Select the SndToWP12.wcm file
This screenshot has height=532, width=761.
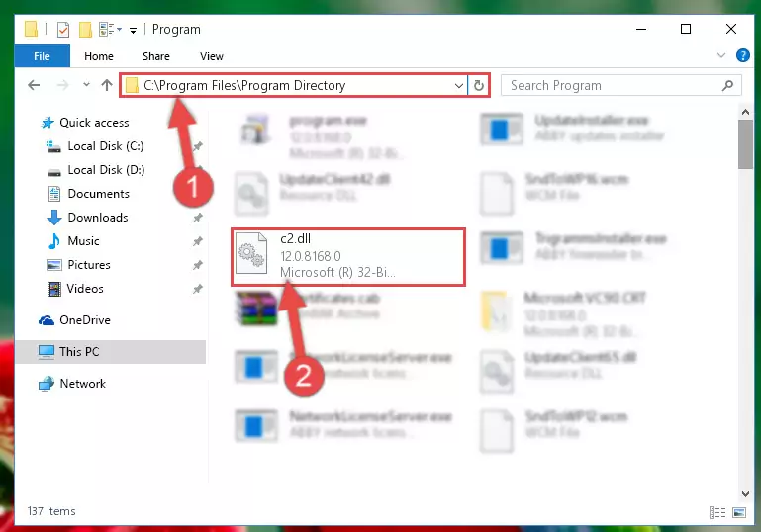554,431
